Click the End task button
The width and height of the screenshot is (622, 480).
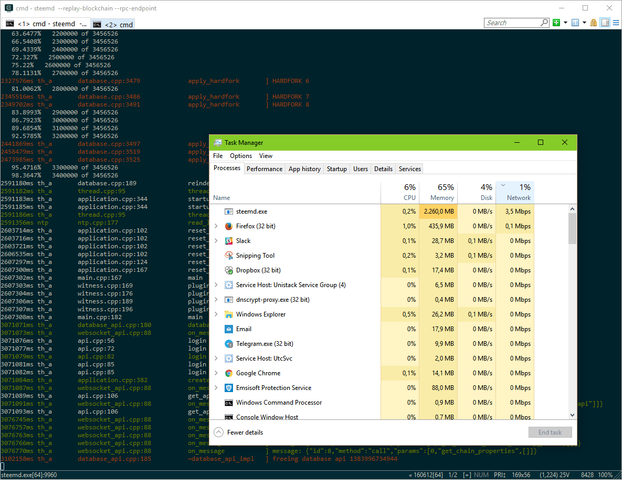click(x=550, y=432)
